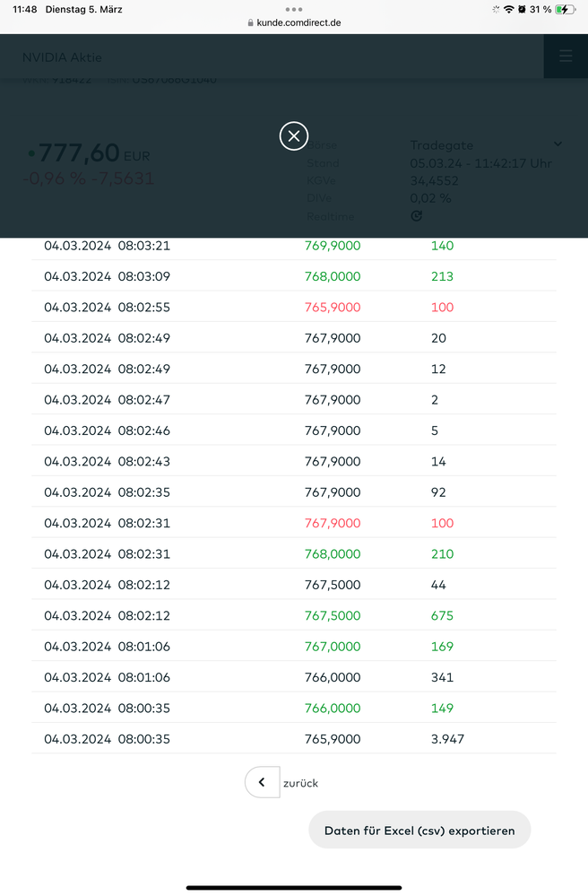Click the "zurück" text link
Screen dimensions: 588x896
point(300,783)
